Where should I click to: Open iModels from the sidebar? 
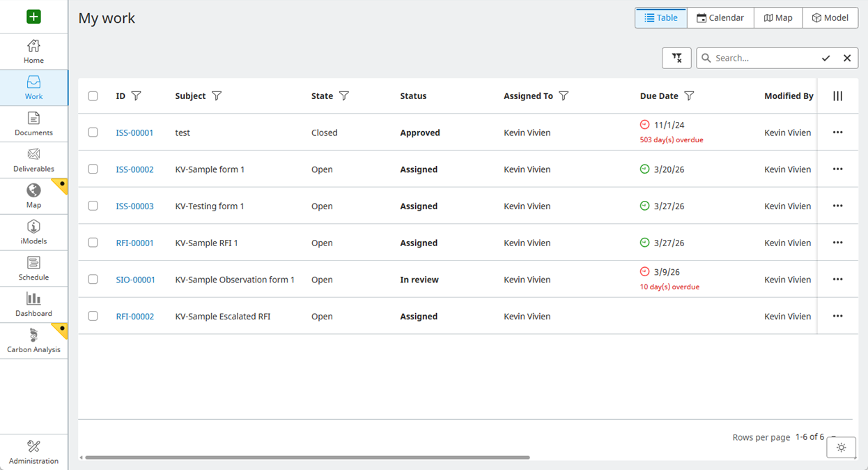(x=33, y=233)
